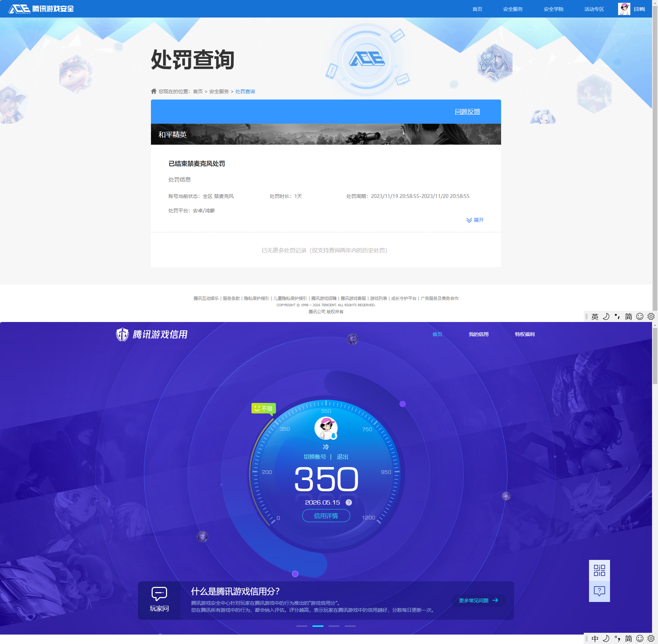
Task: Click 切换账号 to switch account
Action: click(315, 457)
